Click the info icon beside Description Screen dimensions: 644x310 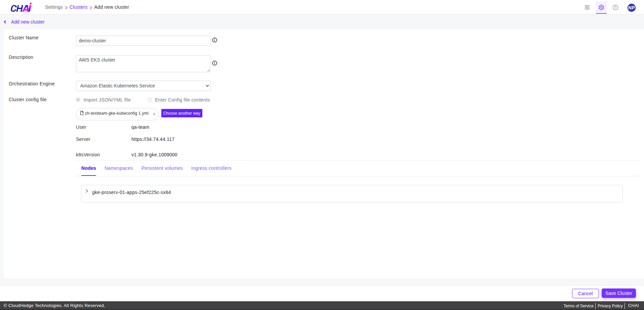(x=214, y=63)
